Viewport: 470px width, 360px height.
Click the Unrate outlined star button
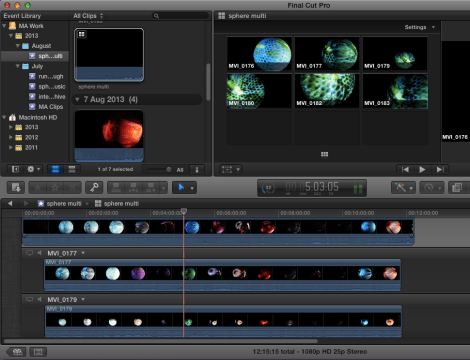click(x=55, y=188)
